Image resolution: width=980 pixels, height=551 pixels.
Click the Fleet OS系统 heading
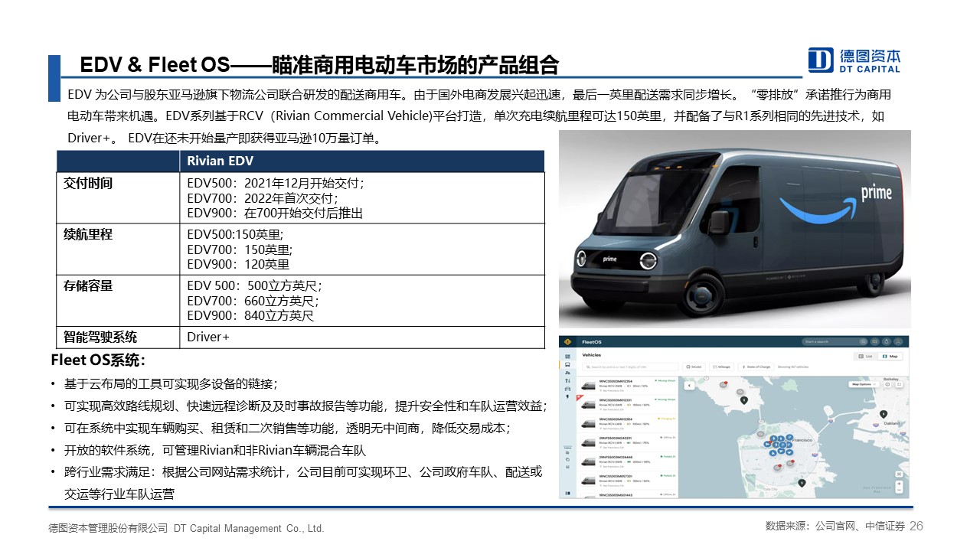click(98, 360)
